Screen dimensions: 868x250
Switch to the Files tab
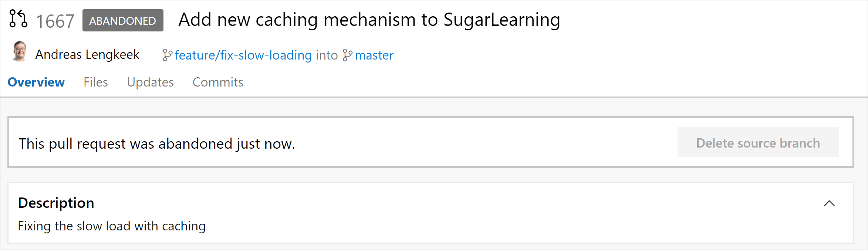coord(96,82)
